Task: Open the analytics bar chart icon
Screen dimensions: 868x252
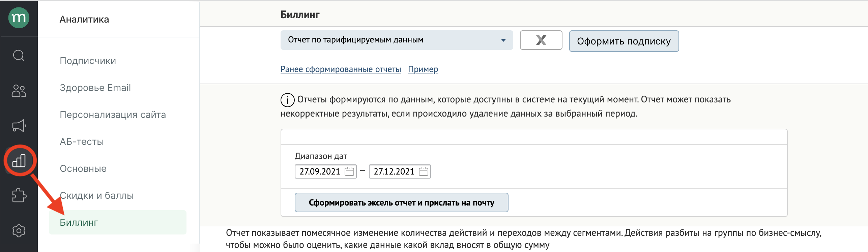Action: click(x=19, y=161)
